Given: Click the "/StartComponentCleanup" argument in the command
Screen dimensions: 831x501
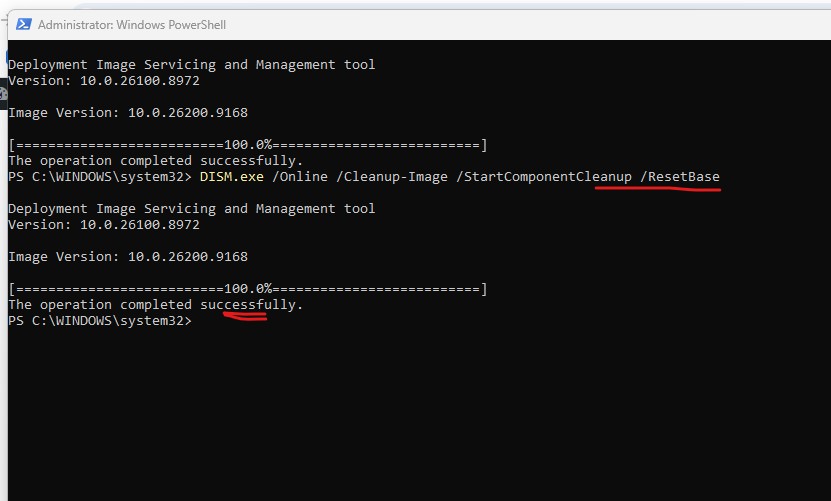Looking at the screenshot, I should coord(544,177).
